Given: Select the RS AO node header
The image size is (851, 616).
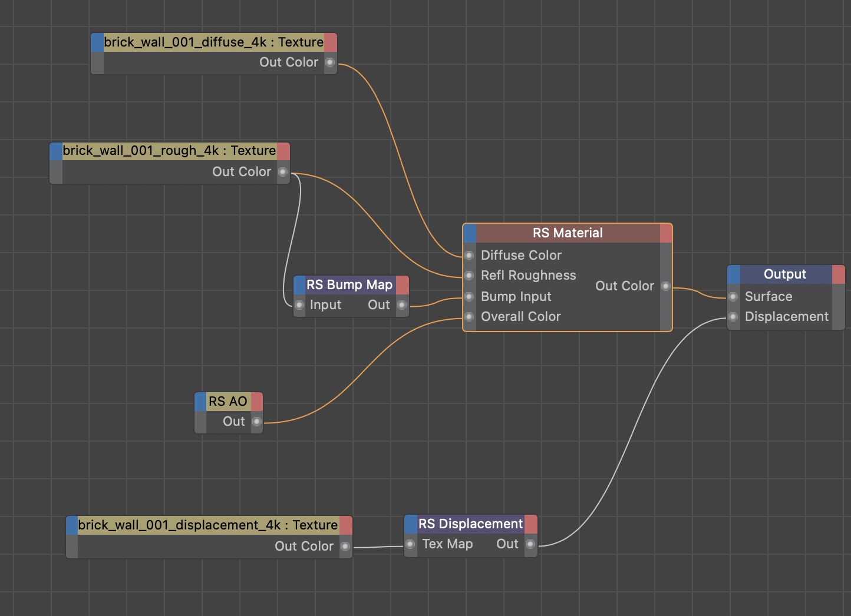Looking at the screenshot, I should (228, 402).
